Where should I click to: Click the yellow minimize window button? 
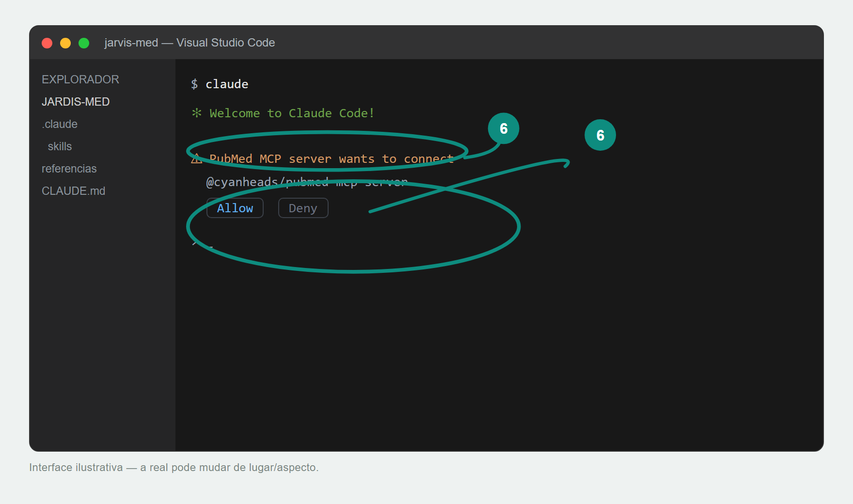pos(65,43)
